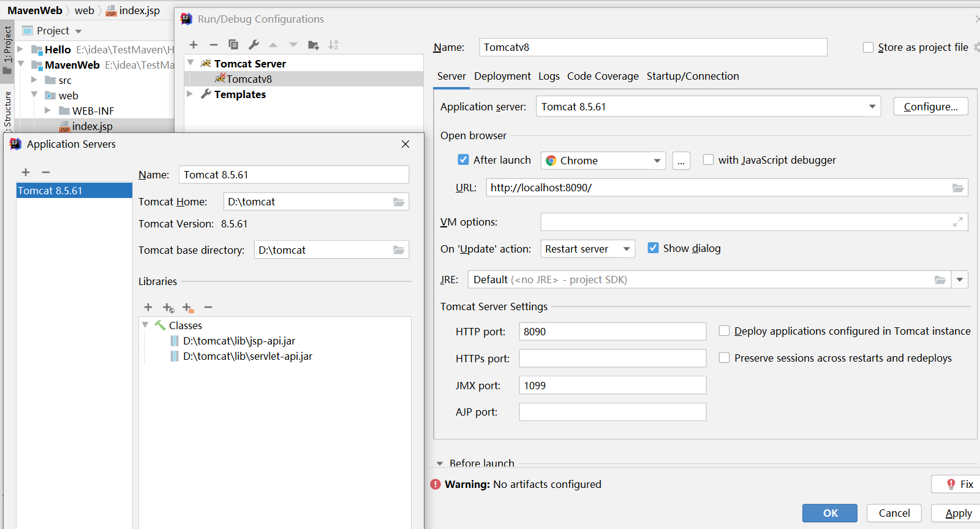
Task: Create new folder icon in configurations toolbar
Action: tap(314, 45)
